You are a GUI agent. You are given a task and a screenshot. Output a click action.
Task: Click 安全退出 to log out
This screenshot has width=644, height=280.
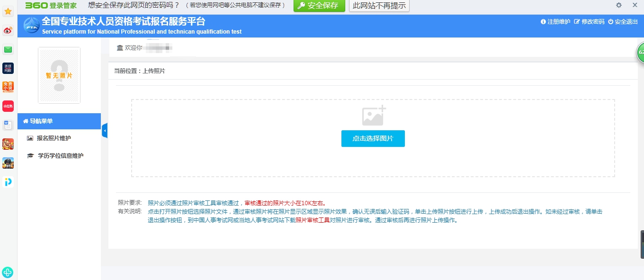pos(623,22)
